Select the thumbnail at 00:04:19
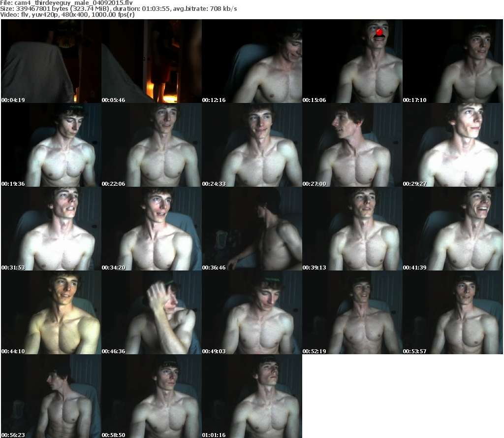504x438 pixels. tap(51, 61)
